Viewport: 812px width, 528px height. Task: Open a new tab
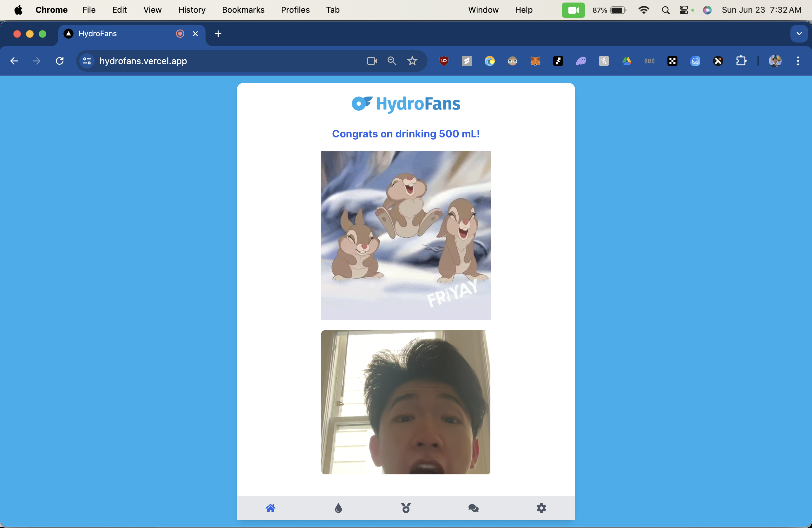tap(218, 33)
